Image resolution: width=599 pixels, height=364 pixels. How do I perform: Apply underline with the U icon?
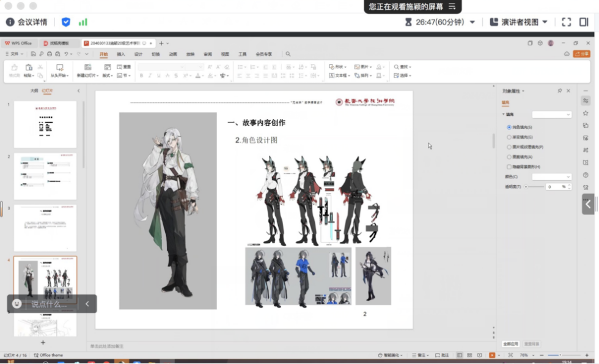(x=158, y=76)
